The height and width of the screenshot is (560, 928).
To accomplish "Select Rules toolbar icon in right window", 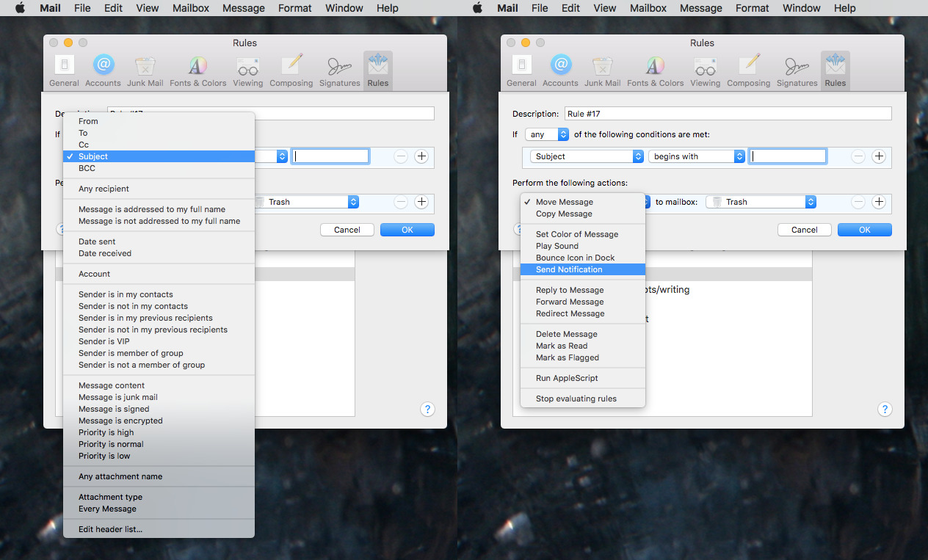I will (x=835, y=71).
